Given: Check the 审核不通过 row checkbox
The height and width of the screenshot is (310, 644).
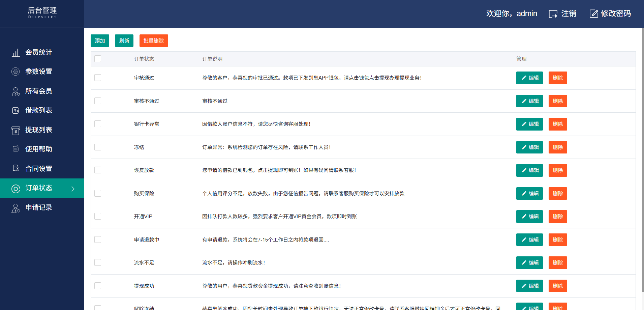Looking at the screenshot, I should [x=98, y=101].
